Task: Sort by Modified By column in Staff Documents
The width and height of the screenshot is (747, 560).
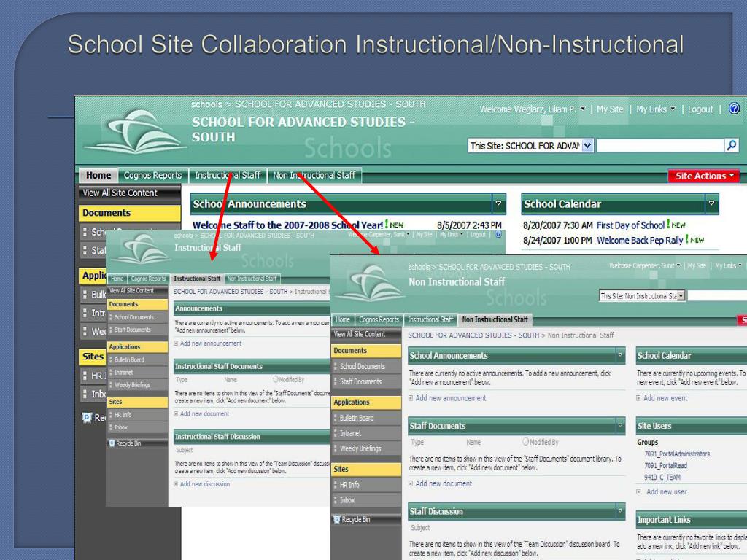Action: click(543, 442)
